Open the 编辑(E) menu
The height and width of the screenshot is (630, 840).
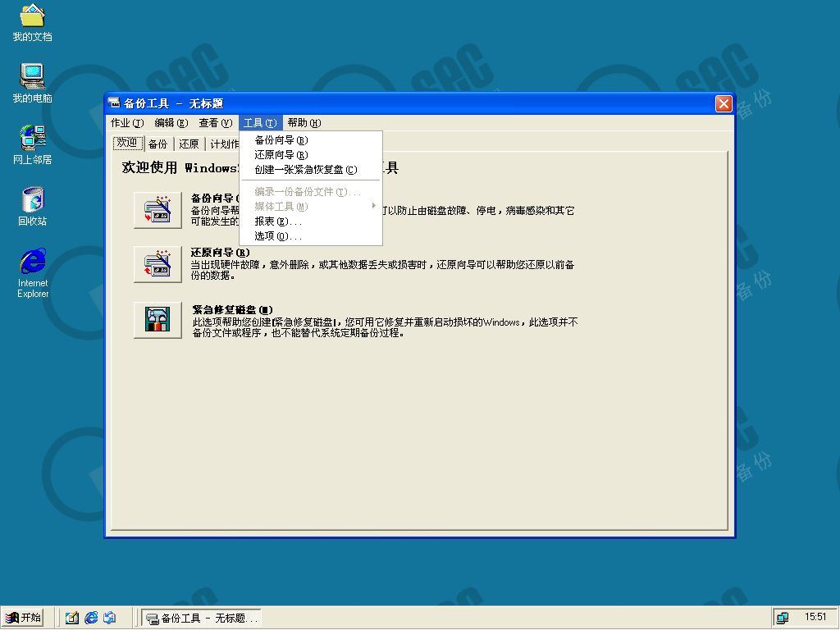coord(171,123)
